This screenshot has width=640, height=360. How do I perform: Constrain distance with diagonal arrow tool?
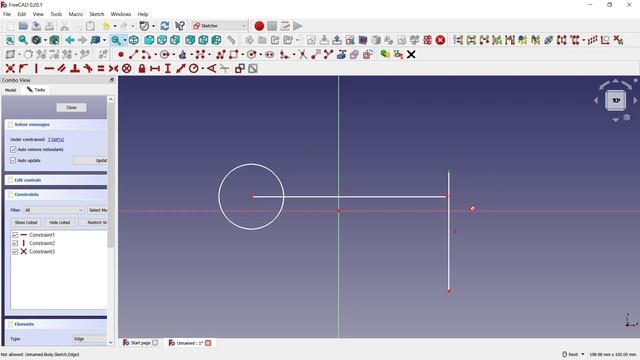coord(181,68)
